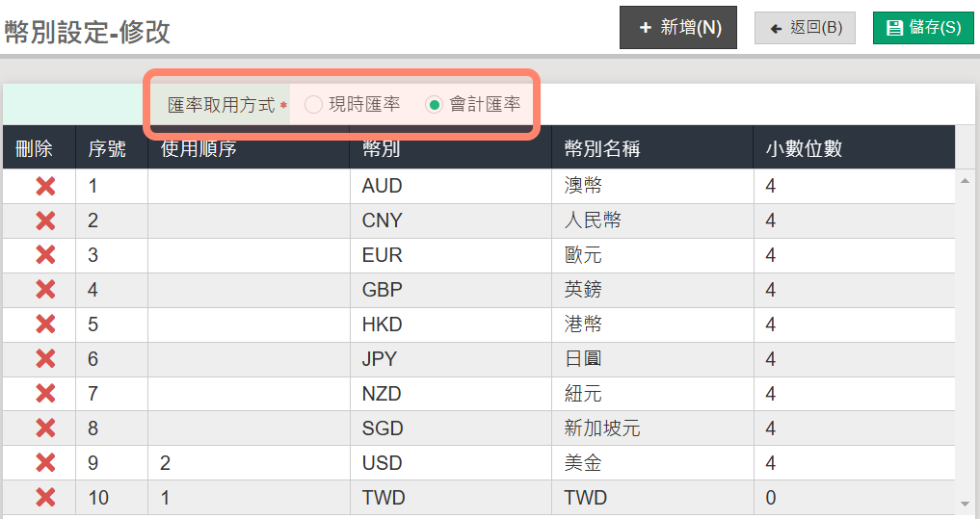The image size is (980, 519).
Task: Delete the GBP row
Action: (x=44, y=290)
